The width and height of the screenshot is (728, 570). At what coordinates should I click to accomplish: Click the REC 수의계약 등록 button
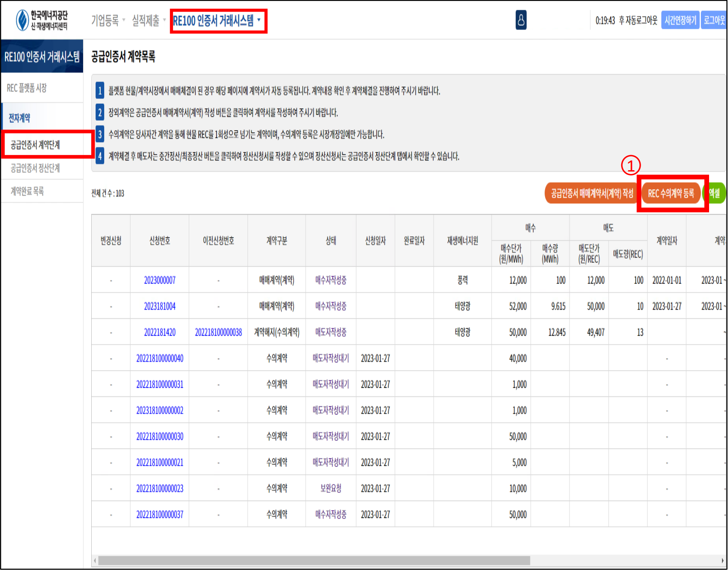pos(671,193)
